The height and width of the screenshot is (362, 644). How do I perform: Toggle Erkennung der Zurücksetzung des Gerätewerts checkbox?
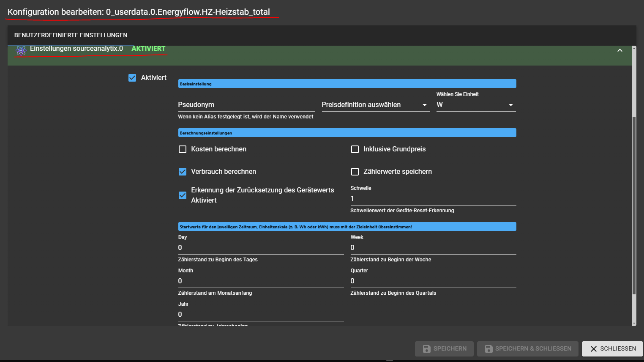tap(183, 195)
